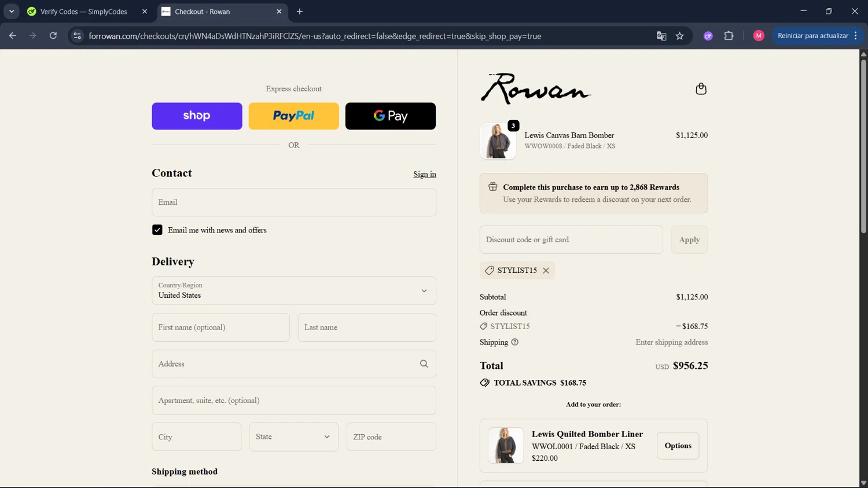The width and height of the screenshot is (868, 488).
Task: Close the Checkout - Rowan tab
Action: click(279, 12)
